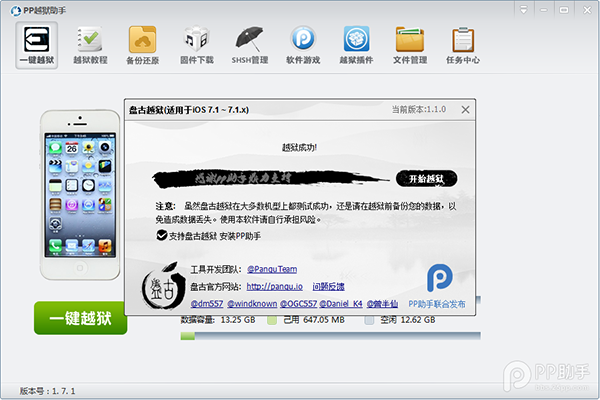The width and height of the screenshot is (600, 400).
Task: Open the @PanguTeam link
Action: pyautogui.click(x=272, y=269)
